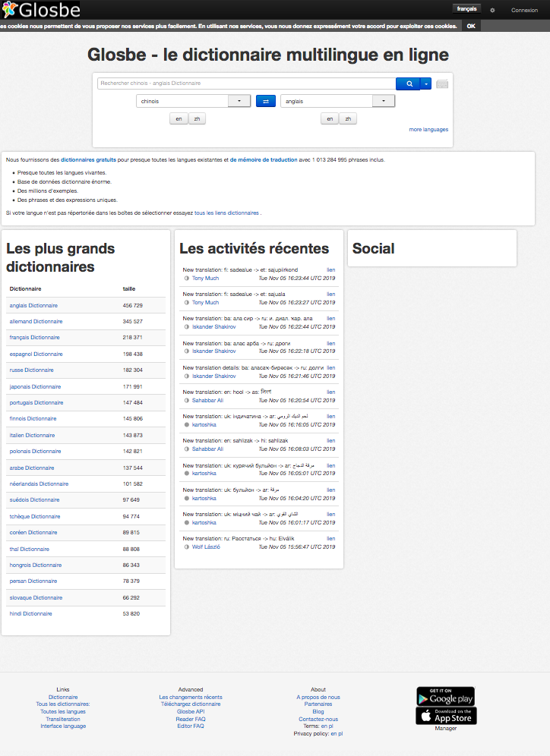The height and width of the screenshot is (756, 550).
Task: Click user icon beside Tony Much 16:23:27
Action: point(186,302)
